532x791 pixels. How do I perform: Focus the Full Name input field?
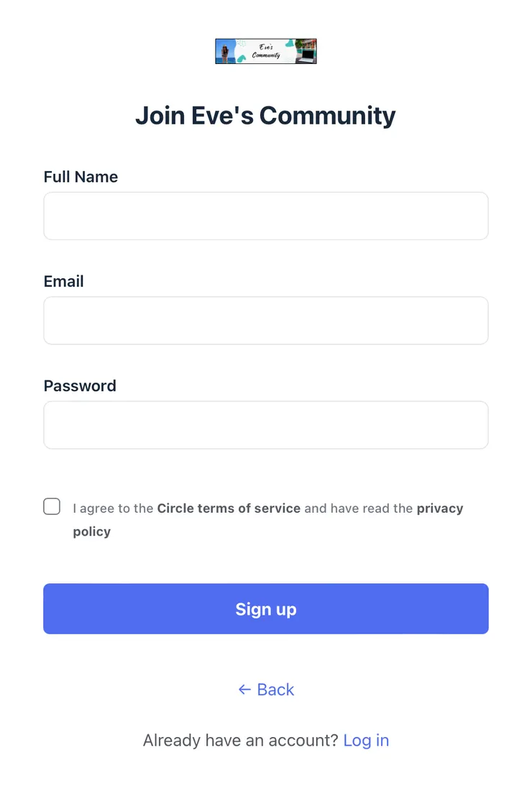click(266, 216)
